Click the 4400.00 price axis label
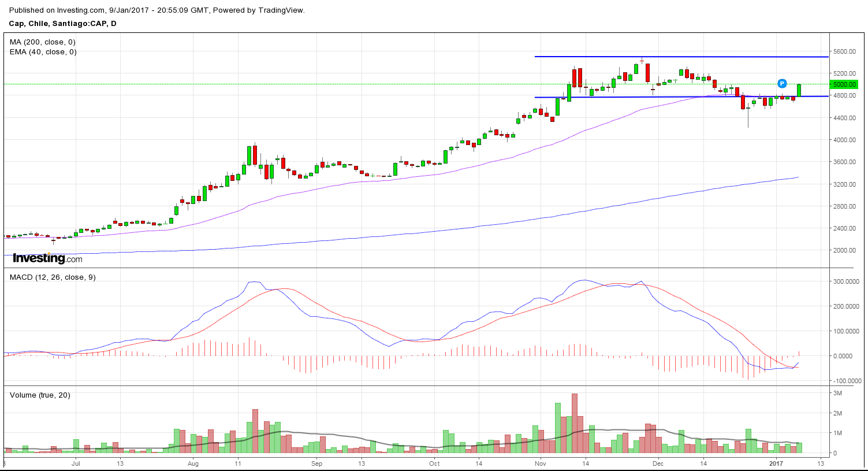868x471 pixels. 844,118
